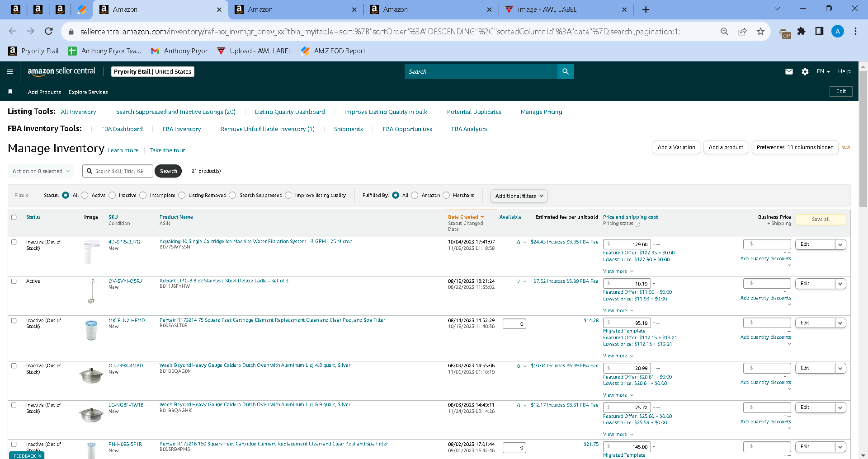868x459 pixels.
Task: Open the Seller Central hamburger menu
Action: 10,71
